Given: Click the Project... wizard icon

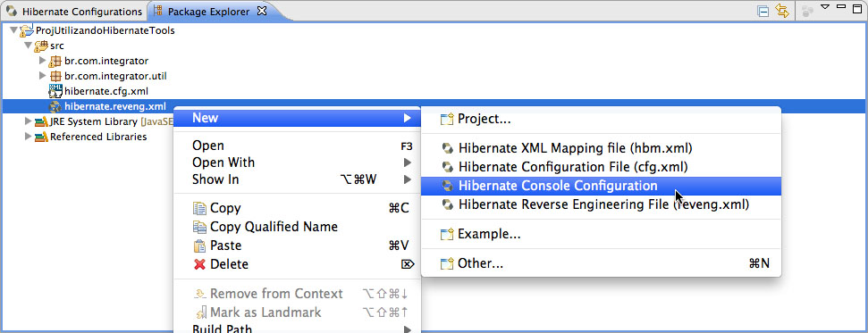Looking at the screenshot, I should 447,120.
